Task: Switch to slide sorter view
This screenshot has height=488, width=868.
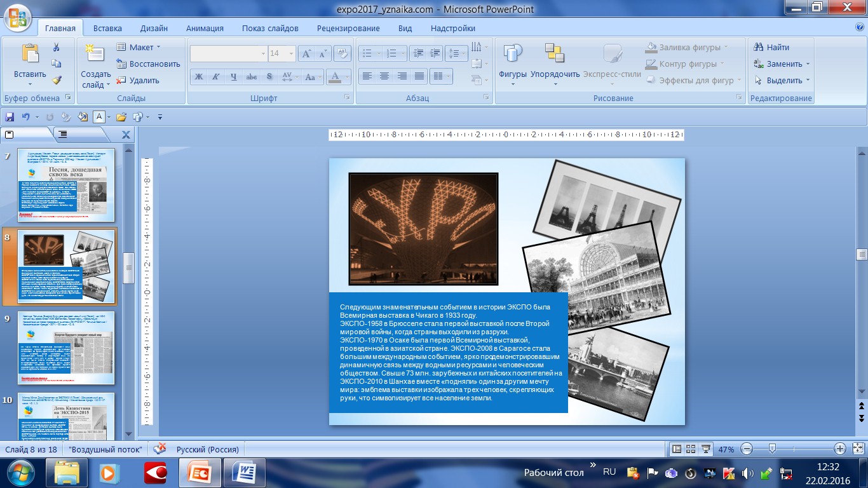Action: (691, 449)
